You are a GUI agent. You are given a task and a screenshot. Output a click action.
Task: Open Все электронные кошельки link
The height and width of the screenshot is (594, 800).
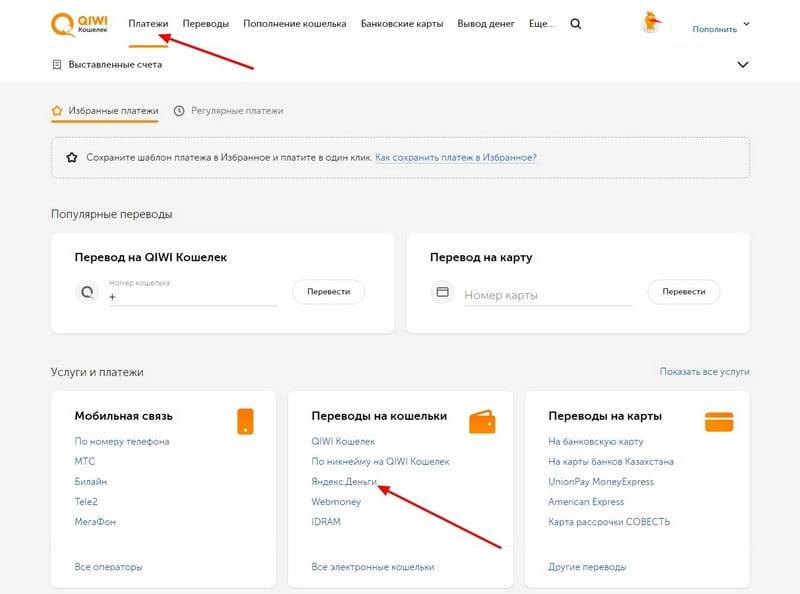pyautogui.click(x=373, y=567)
